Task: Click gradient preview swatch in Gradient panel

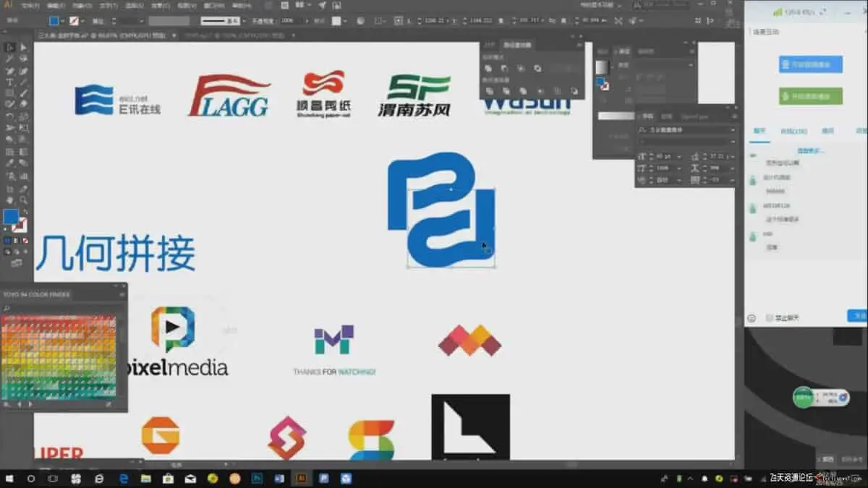Action: 602,67
